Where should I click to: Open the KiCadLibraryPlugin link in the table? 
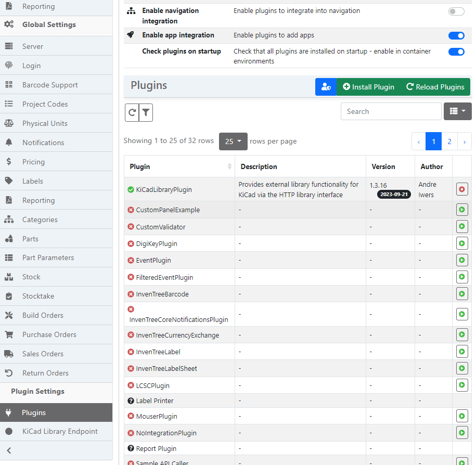tap(164, 190)
